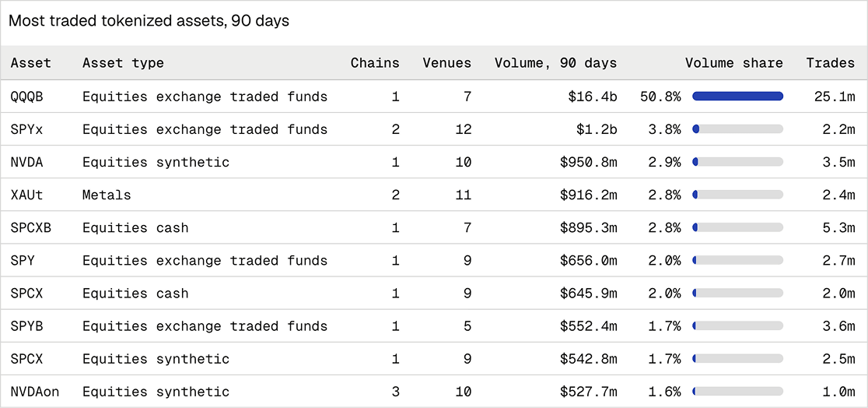The width and height of the screenshot is (868, 408).
Task: Click the Volume, 90 days column header
Action: click(x=556, y=62)
